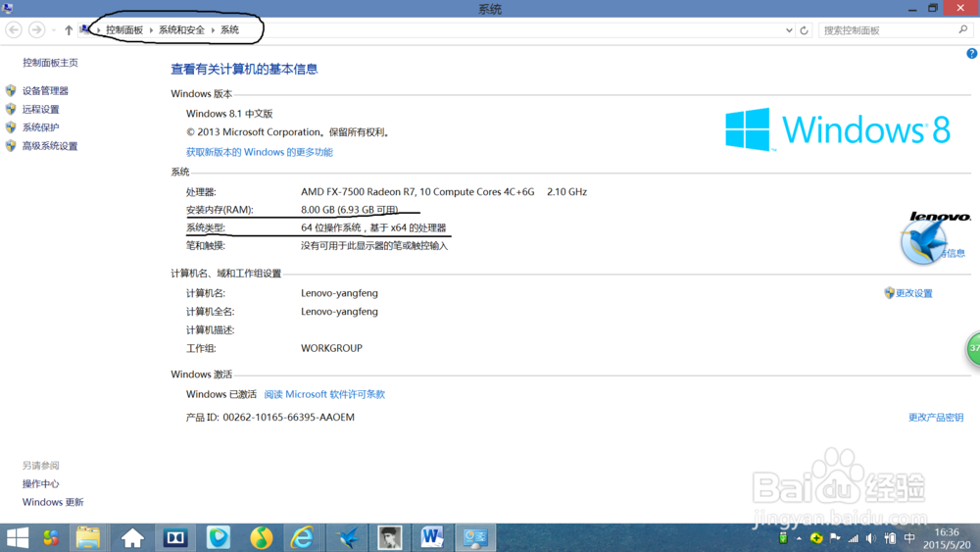Open 阅读 Microsoft 软件许可条款 link

tap(324, 394)
